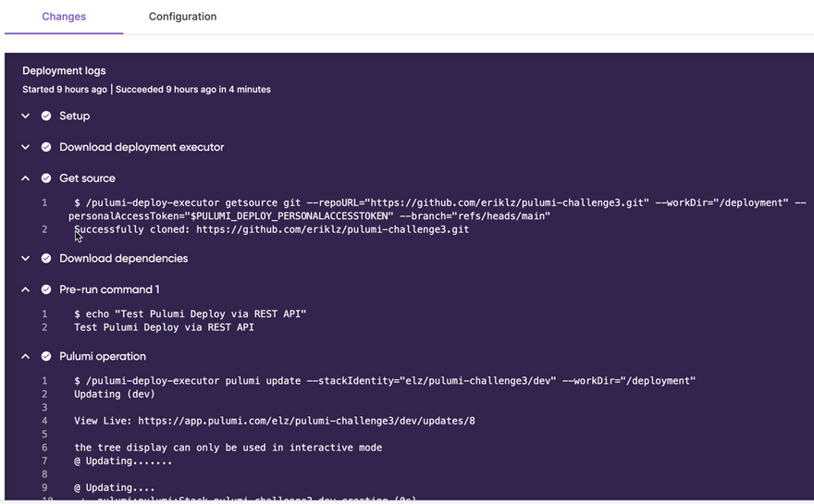Click the Get source step label
This screenshot has width=814, height=504.
coord(87,178)
